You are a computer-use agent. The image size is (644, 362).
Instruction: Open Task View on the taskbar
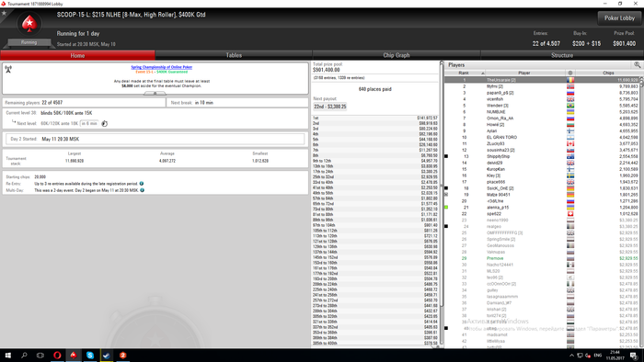click(40, 356)
